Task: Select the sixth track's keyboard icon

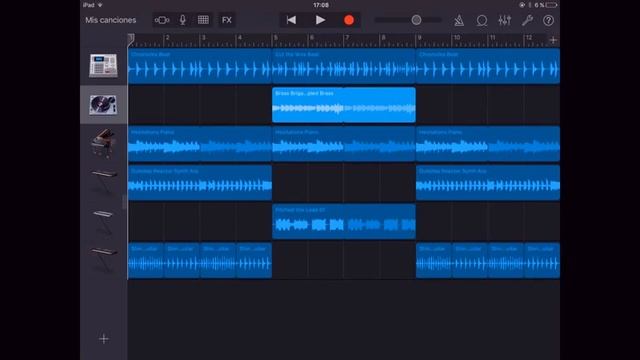Action: pyautogui.click(x=103, y=260)
